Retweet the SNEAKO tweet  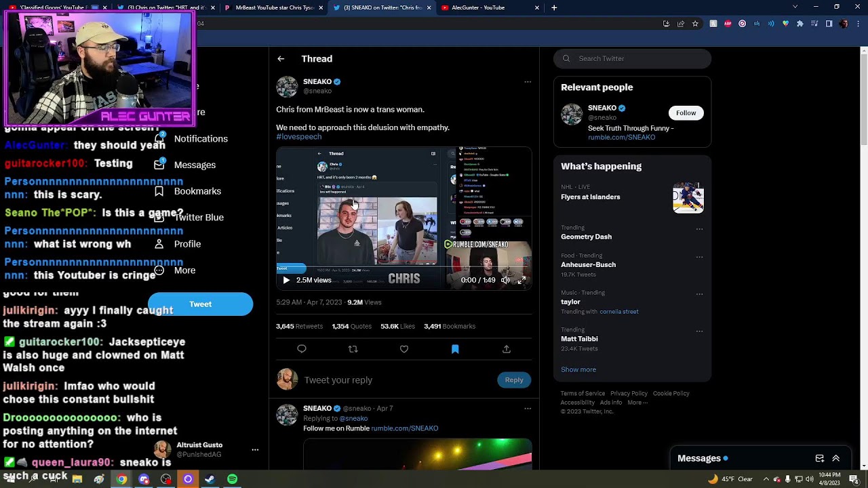[353, 349]
